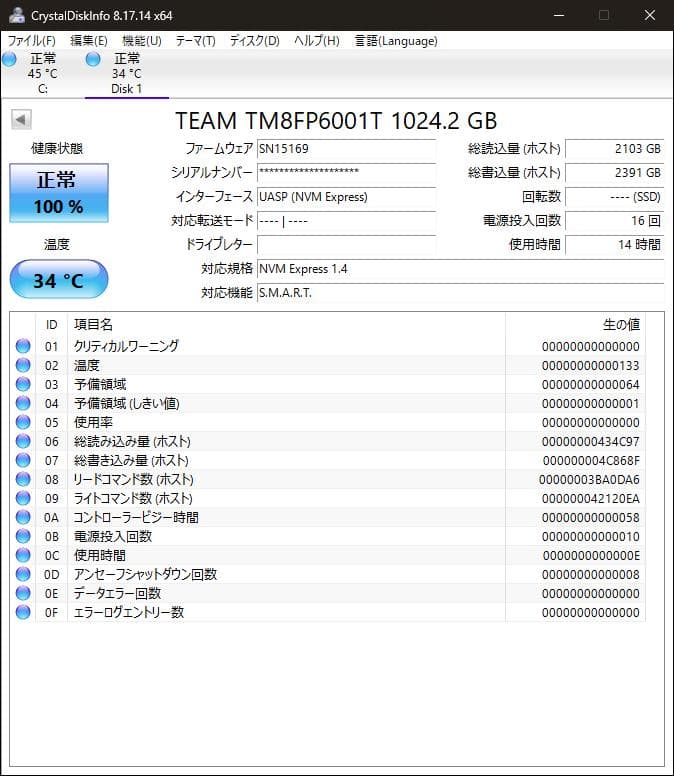Click status orb for 使用率 row
This screenshot has height=776, width=674.
(x=23, y=422)
